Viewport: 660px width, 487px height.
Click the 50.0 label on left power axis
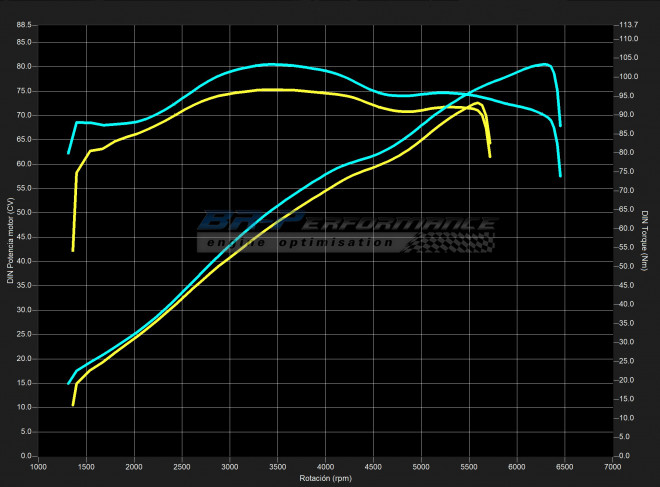pyautogui.click(x=23, y=212)
